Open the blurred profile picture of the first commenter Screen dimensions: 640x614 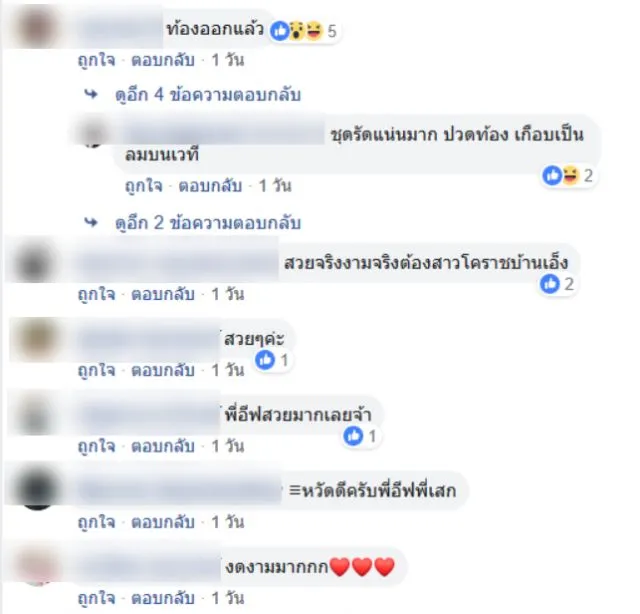click(x=36, y=28)
